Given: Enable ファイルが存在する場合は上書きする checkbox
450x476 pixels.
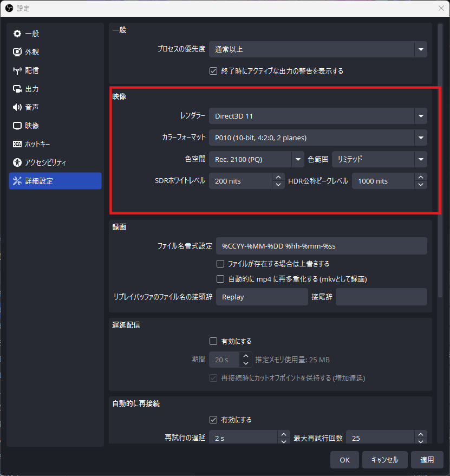Looking at the screenshot, I should pyautogui.click(x=220, y=264).
